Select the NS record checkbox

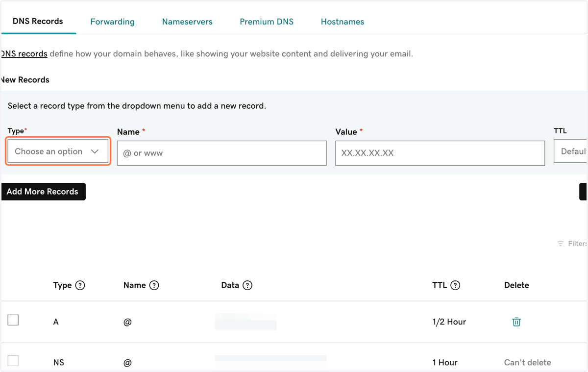coord(13,361)
